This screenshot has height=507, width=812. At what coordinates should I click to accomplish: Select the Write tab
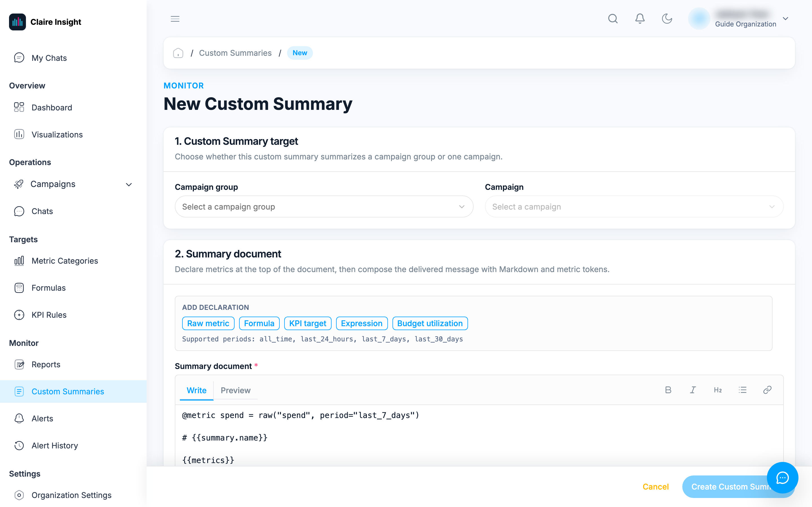pos(197,390)
